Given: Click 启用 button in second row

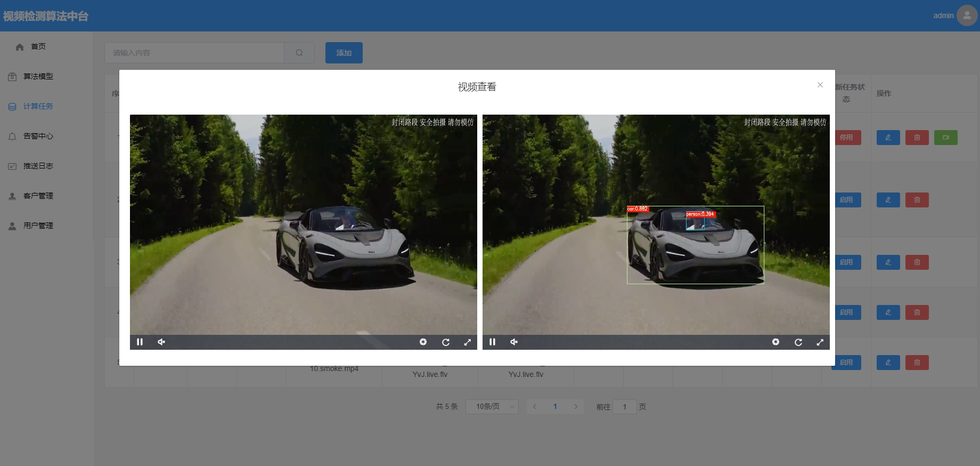Looking at the screenshot, I should coord(848,200).
